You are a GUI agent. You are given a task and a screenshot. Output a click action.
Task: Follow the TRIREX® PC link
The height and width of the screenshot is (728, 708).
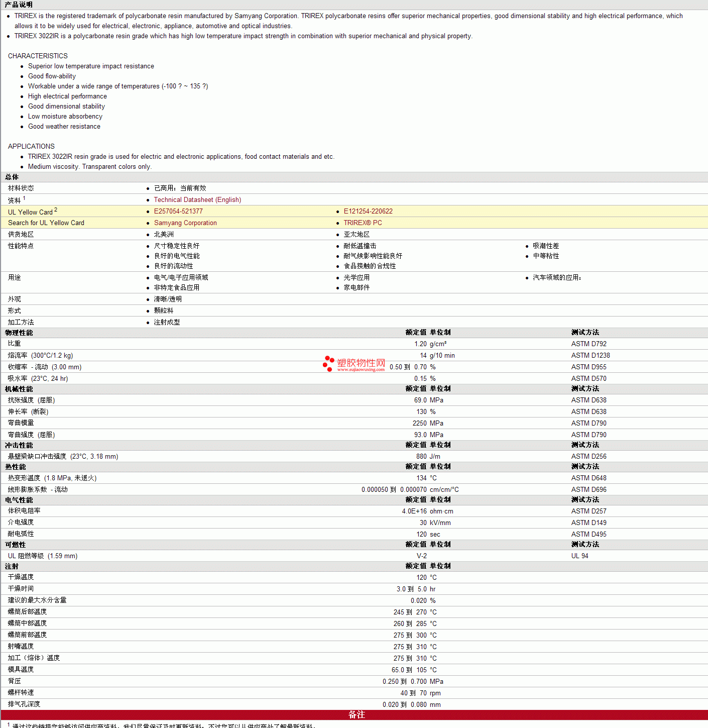363,223
